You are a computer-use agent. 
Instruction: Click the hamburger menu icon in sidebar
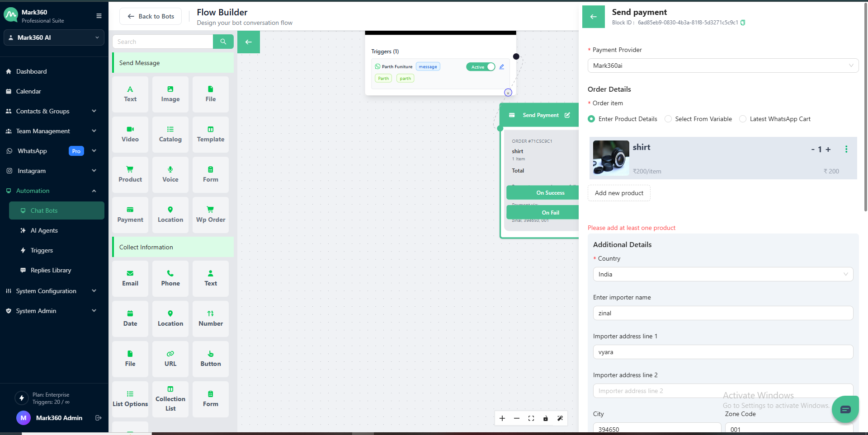click(x=99, y=16)
